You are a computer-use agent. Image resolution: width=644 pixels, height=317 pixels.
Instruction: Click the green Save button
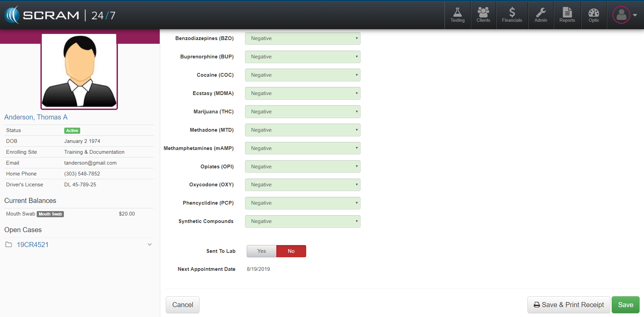coord(625,305)
